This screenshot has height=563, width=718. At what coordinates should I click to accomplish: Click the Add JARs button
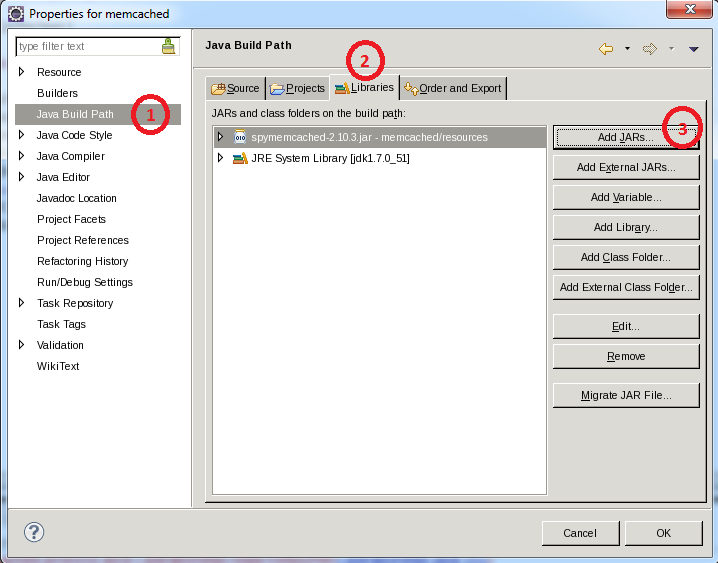click(x=625, y=137)
